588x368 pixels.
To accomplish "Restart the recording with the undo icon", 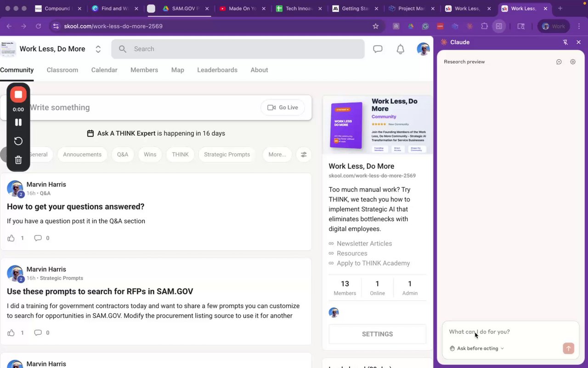I will coord(18,141).
